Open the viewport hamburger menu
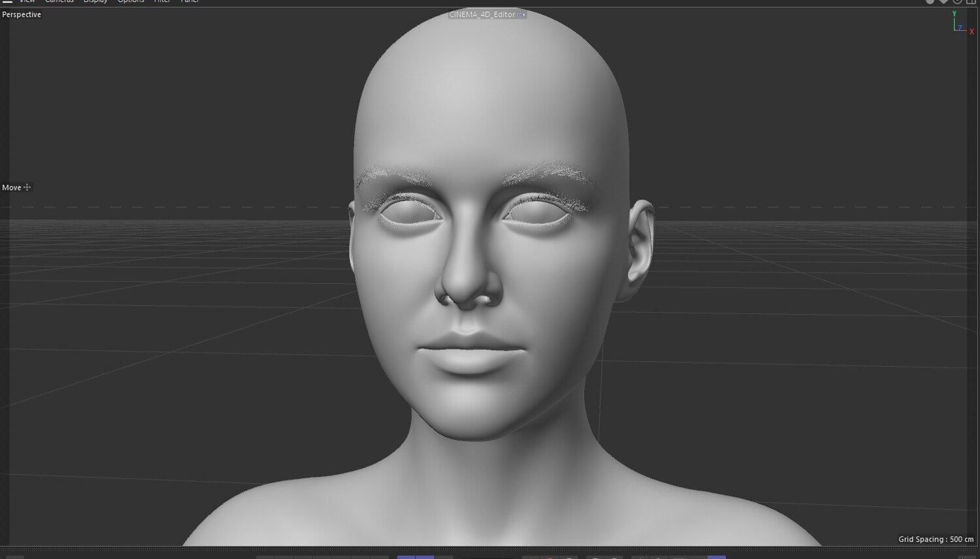 click(x=7, y=2)
